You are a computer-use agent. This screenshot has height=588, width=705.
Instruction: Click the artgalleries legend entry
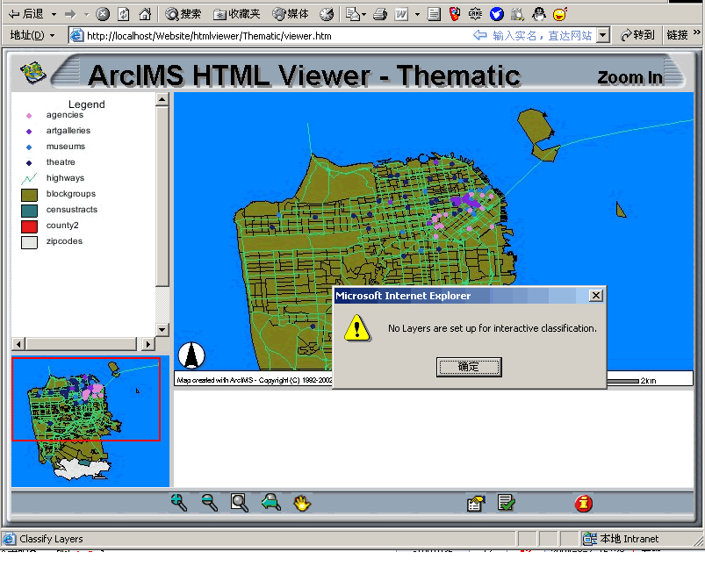pyautogui.click(x=68, y=131)
